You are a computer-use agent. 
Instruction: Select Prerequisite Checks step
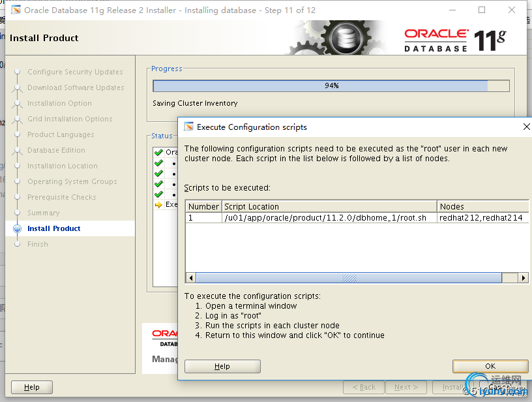62,197
